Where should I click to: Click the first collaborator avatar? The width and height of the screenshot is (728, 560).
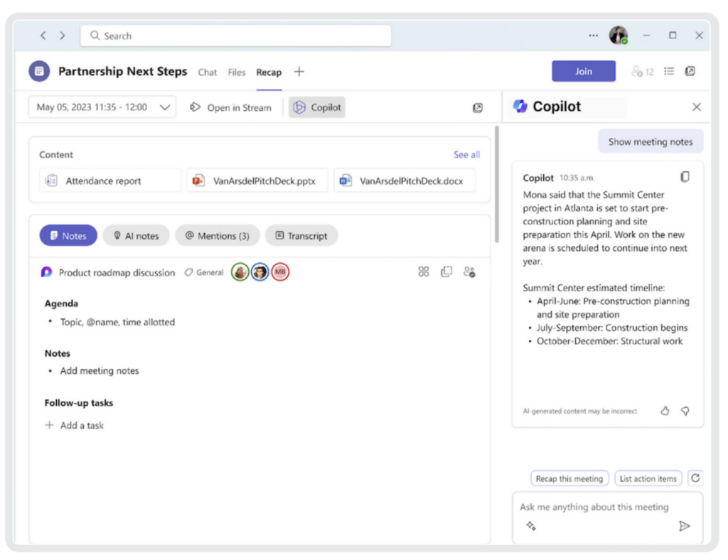point(240,272)
